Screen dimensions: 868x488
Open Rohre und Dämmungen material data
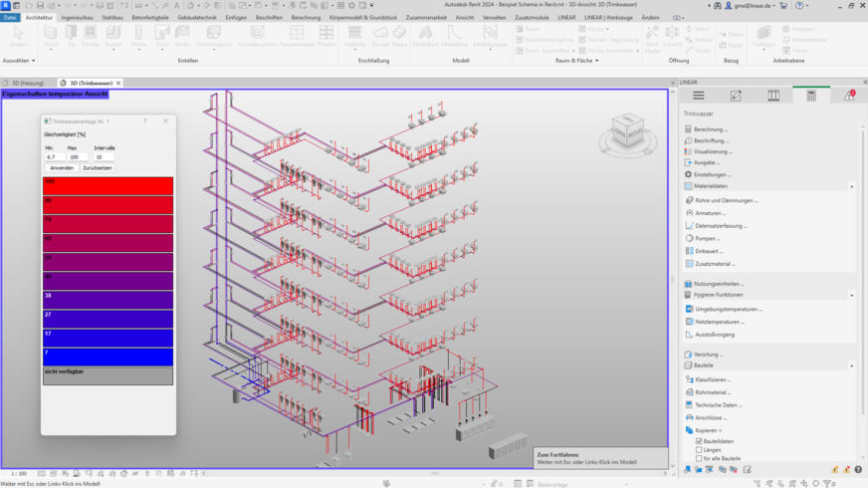(726, 200)
